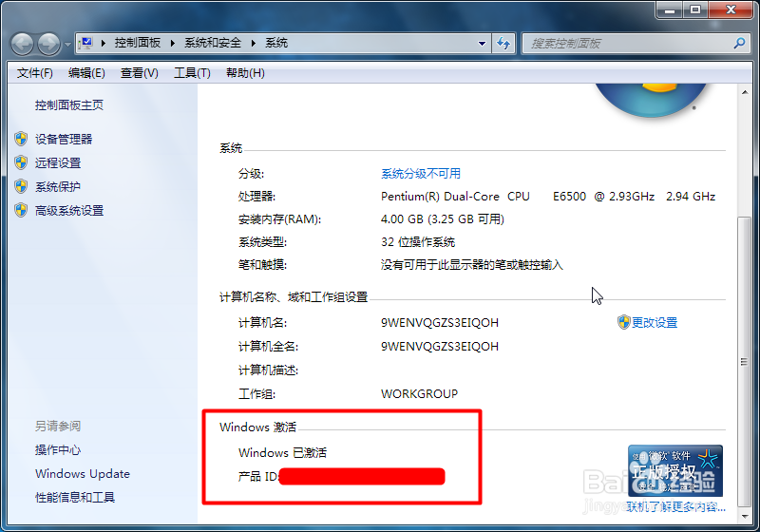Minimize the System window
The width and height of the screenshot is (760, 532).
[670, 9]
